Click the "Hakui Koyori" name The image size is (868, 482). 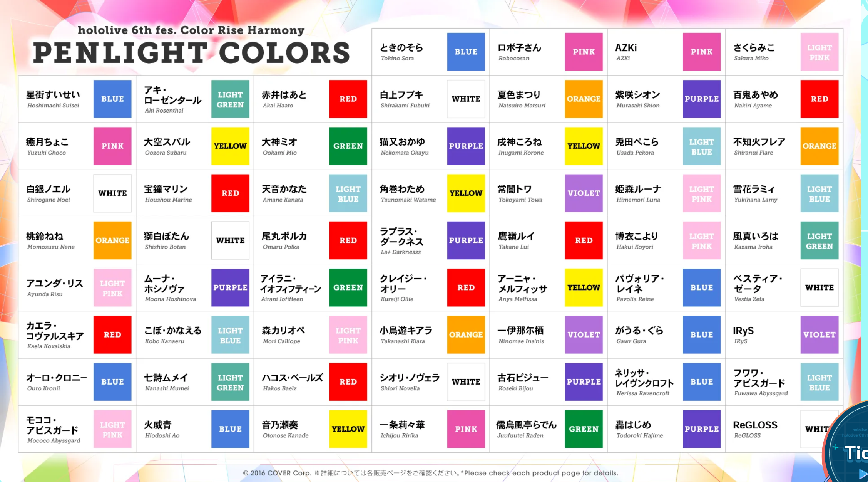click(635, 247)
